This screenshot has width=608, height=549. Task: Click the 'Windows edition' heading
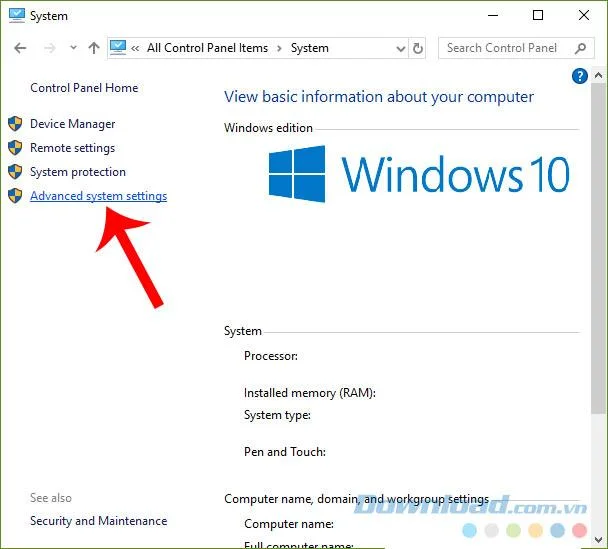pos(268,128)
